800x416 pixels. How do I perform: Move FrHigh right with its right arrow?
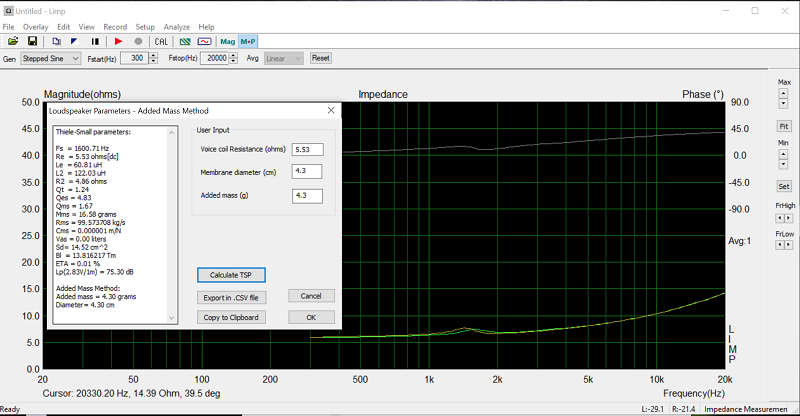788,218
